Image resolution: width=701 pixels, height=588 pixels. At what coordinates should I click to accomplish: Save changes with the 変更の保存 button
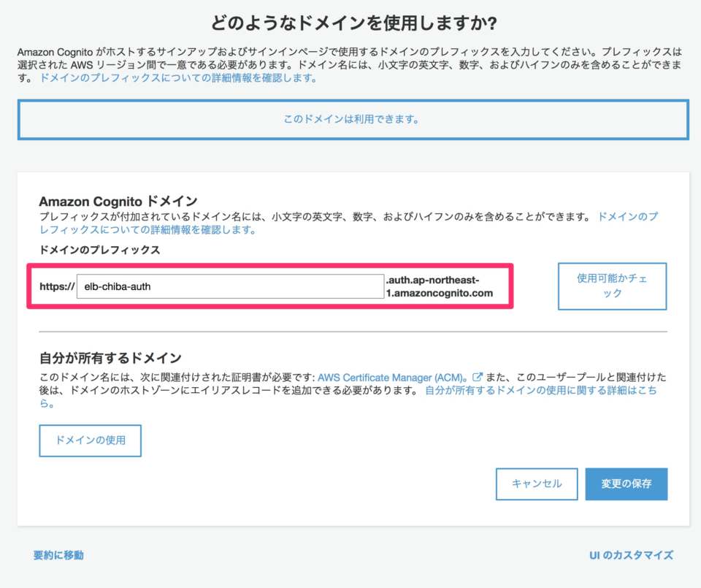click(x=627, y=484)
